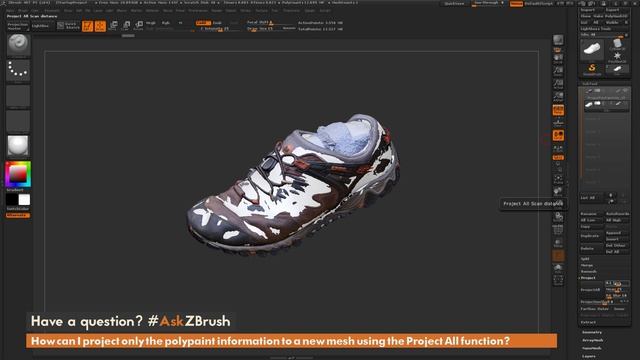640x360 pixels.
Task: Select the white main color swatch
Action: (24, 200)
